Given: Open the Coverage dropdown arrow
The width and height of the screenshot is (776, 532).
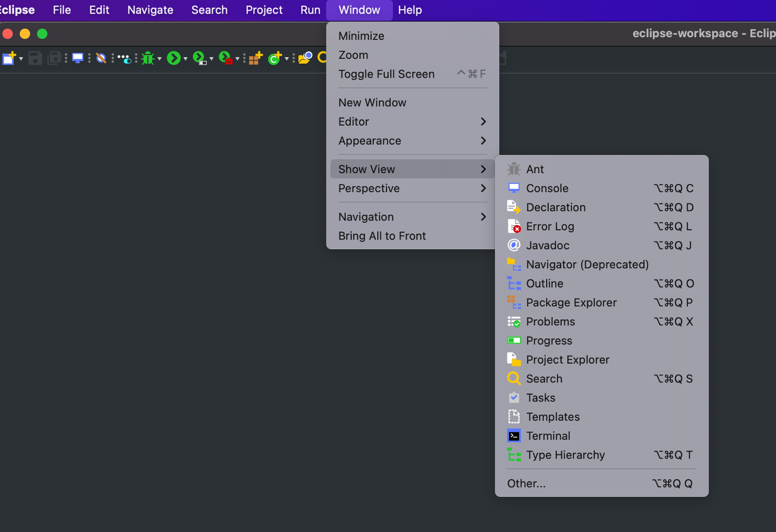Looking at the screenshot, I should [212, 58].
